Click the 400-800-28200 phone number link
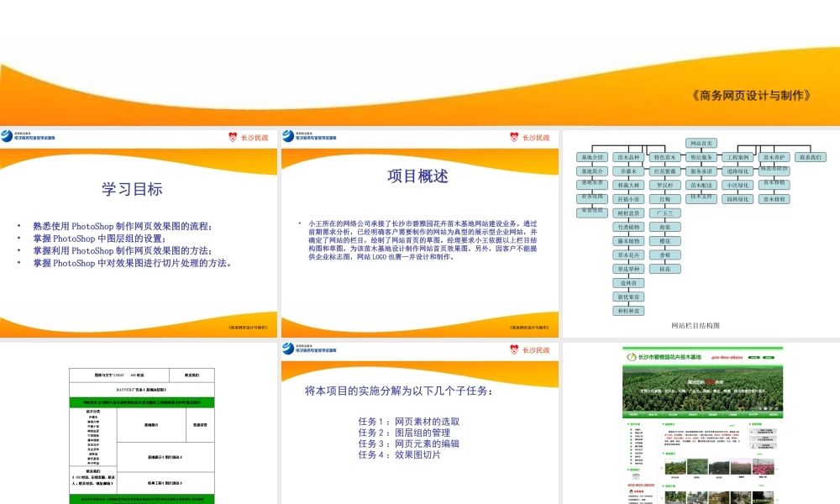The width and height of the screenshot is (840, 504). pyautogui.click(x=727, y=357)
